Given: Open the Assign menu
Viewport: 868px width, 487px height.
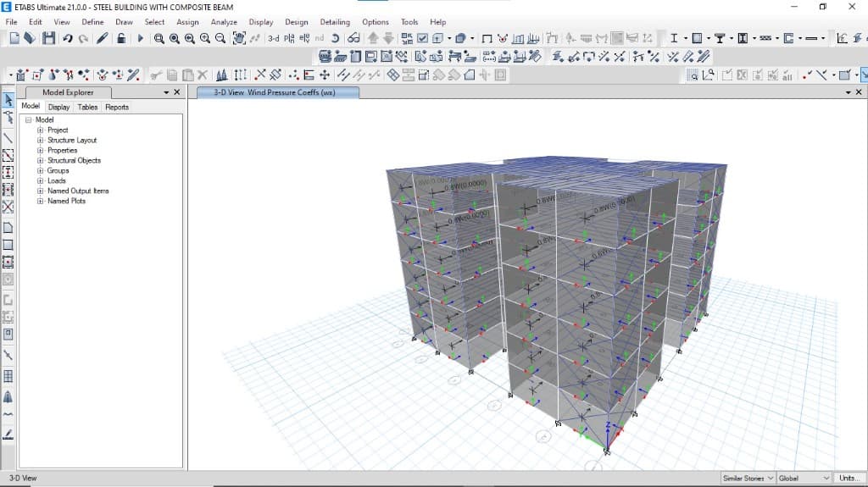Looking at the screenshot, I should click(x=187, y=22).
